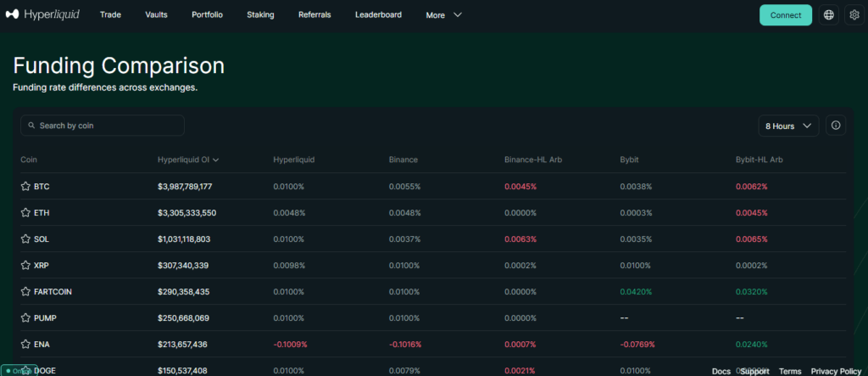Screen dimensions: 868x376
Task: Click the Hyperliquid logo
Action: pos(42,14)
